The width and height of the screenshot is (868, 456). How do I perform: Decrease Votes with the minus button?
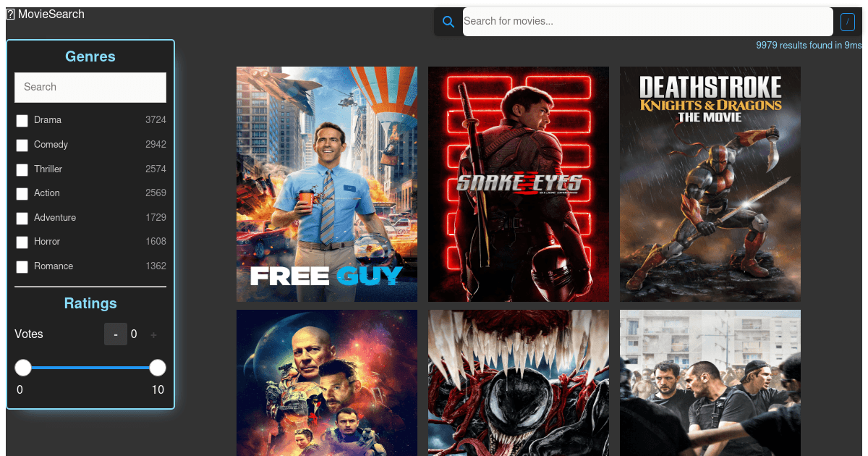(x=116, y=334)
